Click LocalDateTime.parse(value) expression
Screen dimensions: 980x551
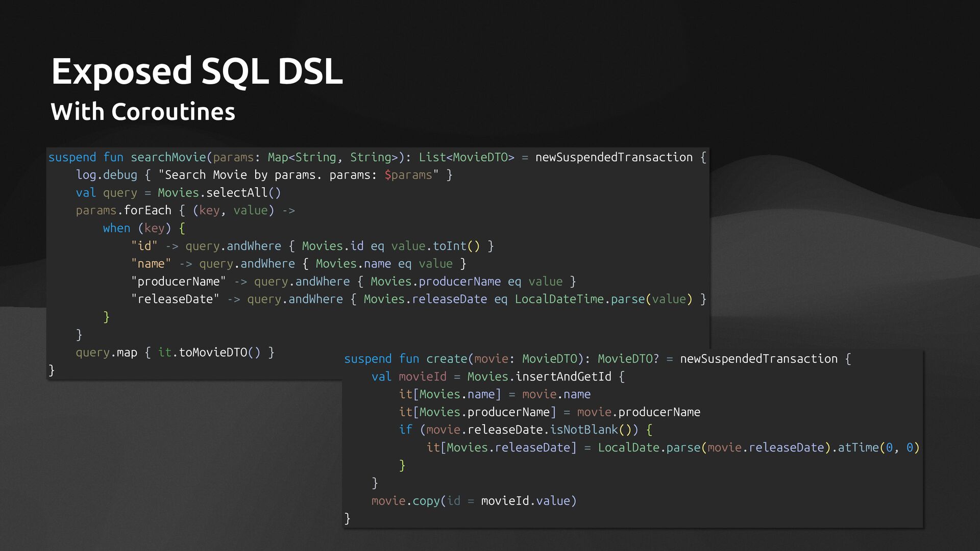pyautogui.click(x=603, y=299)
